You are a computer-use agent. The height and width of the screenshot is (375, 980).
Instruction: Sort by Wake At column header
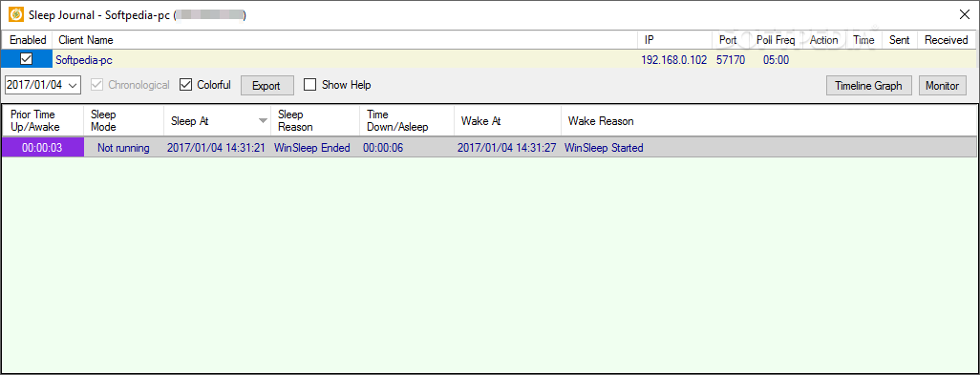507,121
